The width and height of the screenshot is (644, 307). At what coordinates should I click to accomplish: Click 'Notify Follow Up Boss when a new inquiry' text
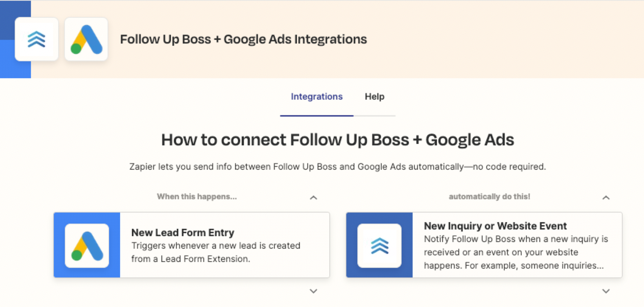point(516,252)
